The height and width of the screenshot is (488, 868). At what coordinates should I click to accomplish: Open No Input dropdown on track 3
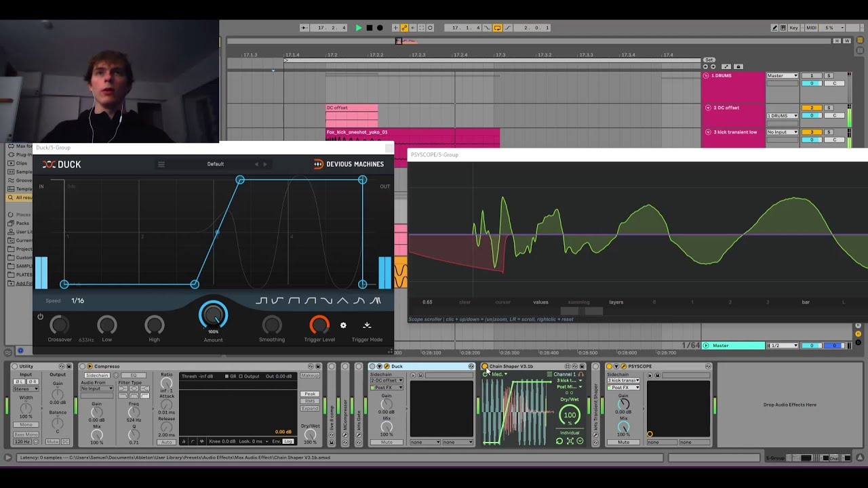783,132
